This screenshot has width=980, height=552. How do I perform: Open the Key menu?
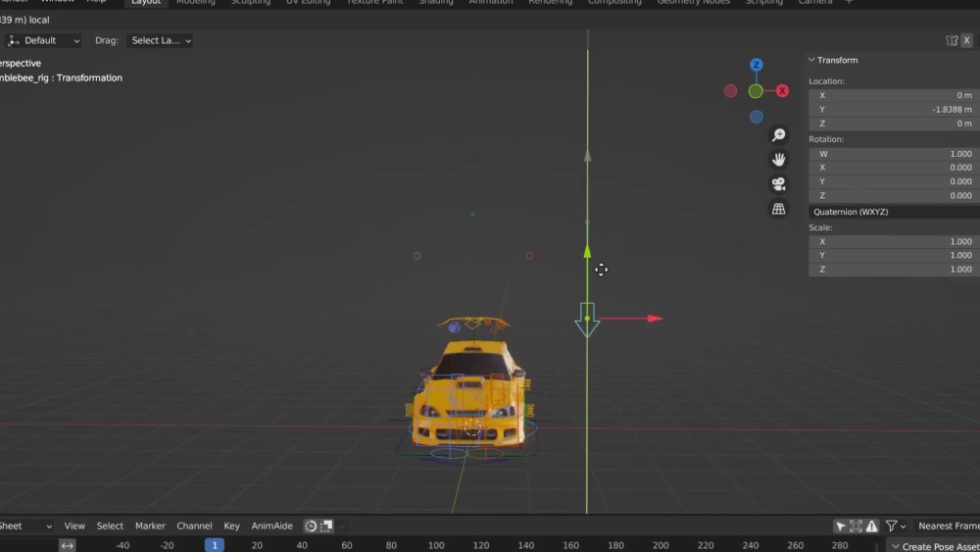(x=232, y=527)
